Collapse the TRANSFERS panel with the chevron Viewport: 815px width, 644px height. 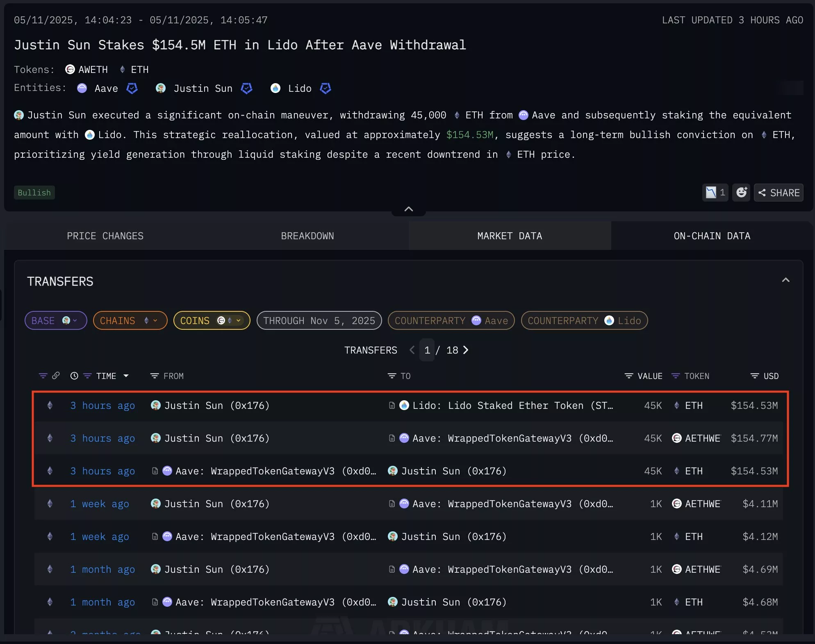tap(785, 280)
